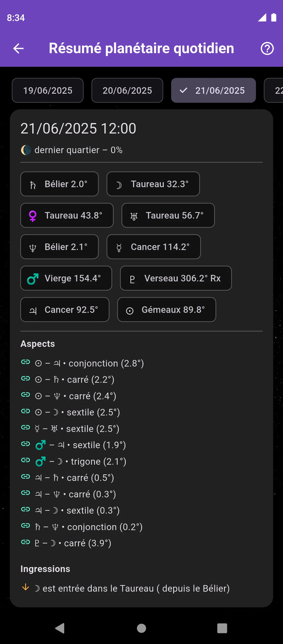The image size is (283, 644).
Task: Tap the orange ingression arrow icon
Action: (x=25, y=587)
